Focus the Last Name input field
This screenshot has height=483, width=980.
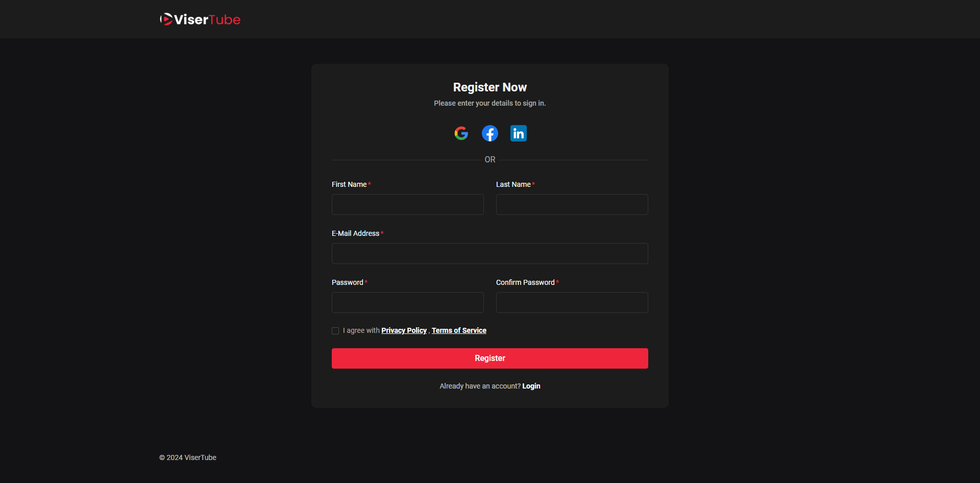[572, 204]
